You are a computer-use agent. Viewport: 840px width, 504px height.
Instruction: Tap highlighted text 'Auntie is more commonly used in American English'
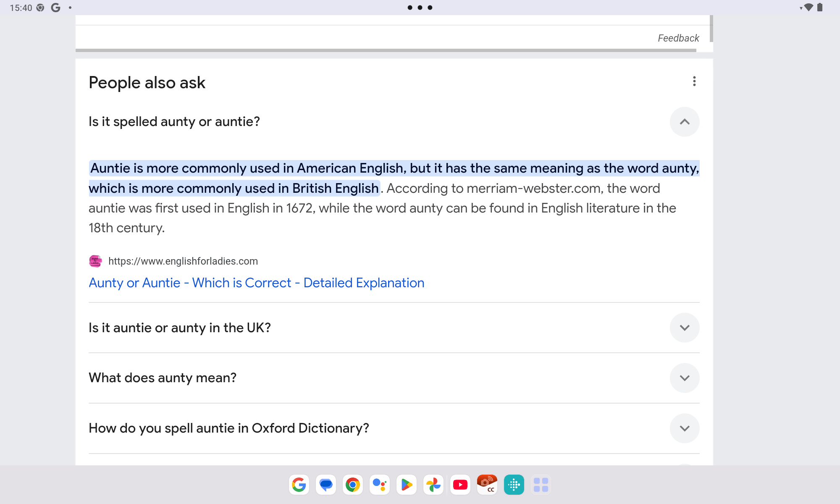coord(247,168)
